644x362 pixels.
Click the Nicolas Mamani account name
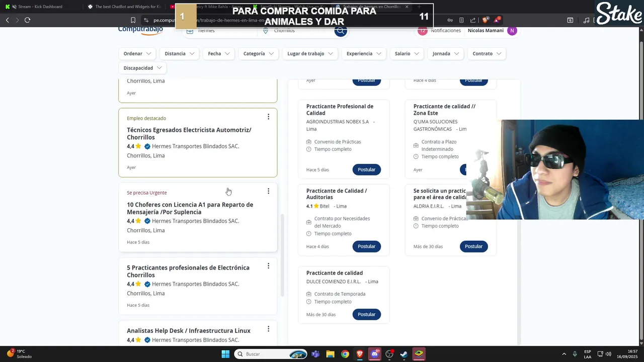pyautogui.click(x=486, y=31)
